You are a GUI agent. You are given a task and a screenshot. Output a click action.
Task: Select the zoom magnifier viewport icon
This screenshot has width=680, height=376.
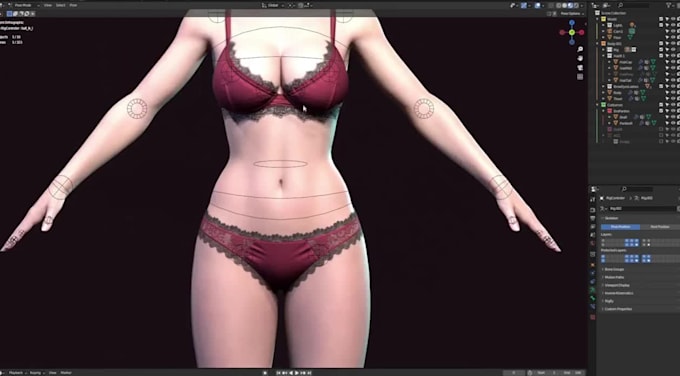[x=580, y=49]
